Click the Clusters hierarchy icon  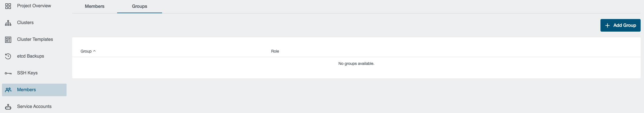[8, 23]
